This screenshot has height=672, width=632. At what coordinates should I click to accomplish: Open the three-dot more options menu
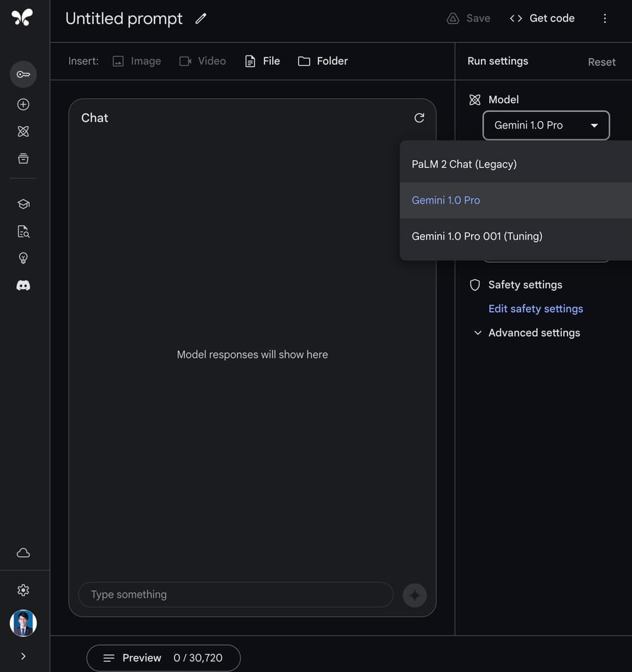(605, 19)
